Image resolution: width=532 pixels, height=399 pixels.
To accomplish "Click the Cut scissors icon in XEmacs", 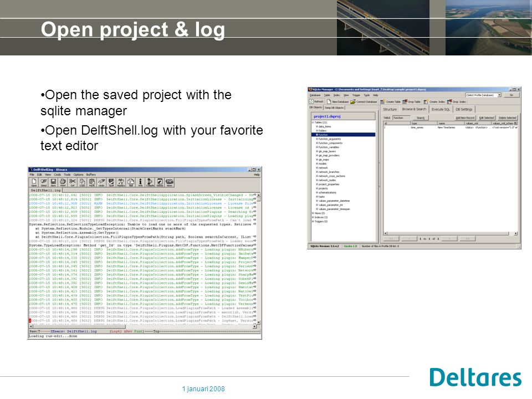I will tap(73, 182).
